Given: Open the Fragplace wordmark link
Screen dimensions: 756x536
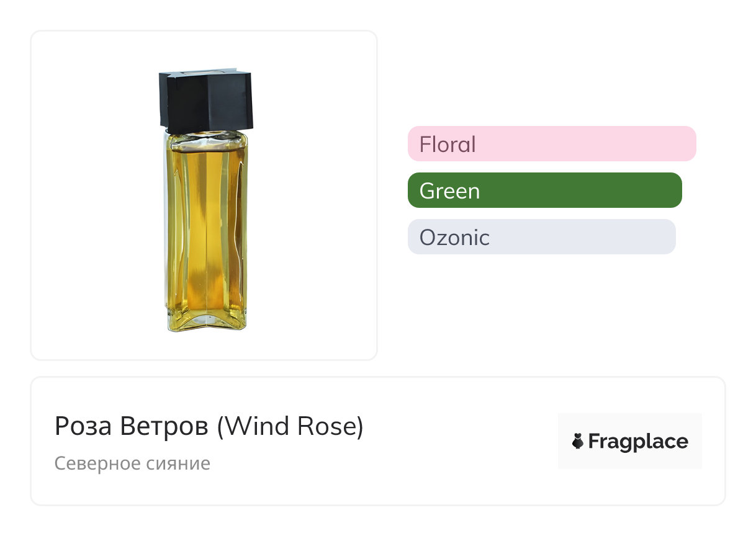Looking at the screenshot, I should pos(637,442).
